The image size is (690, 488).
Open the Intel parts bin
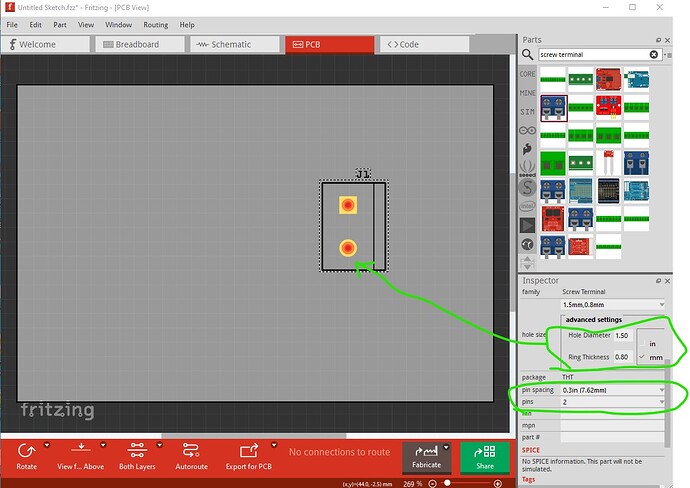tap(527, 206)
